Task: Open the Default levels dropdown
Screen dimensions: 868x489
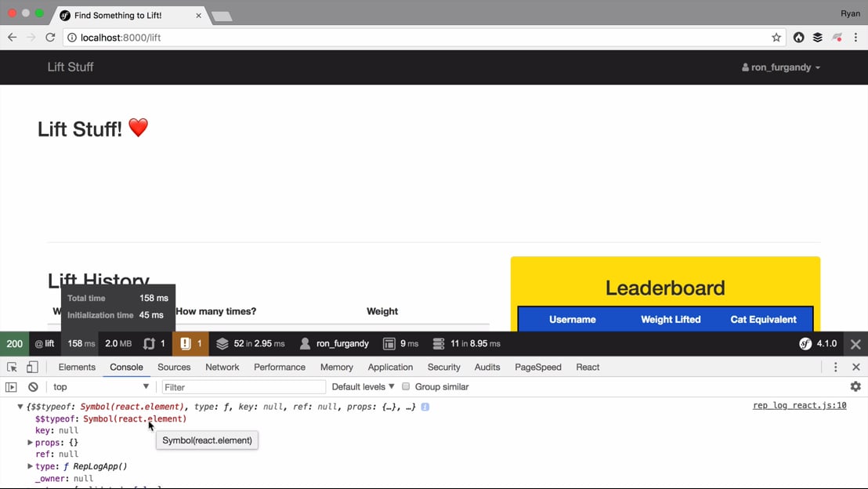Action: 363,386
